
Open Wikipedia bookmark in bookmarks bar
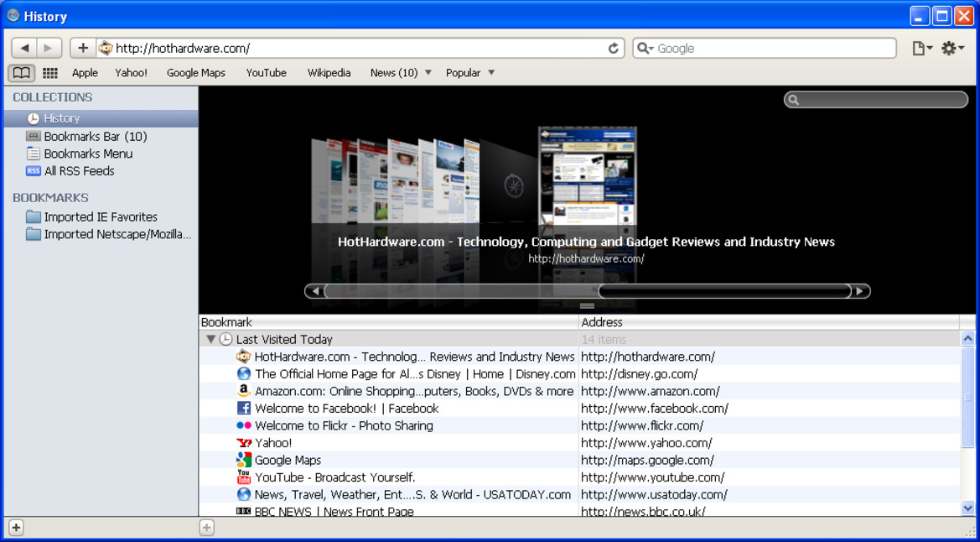pos(329,73)
